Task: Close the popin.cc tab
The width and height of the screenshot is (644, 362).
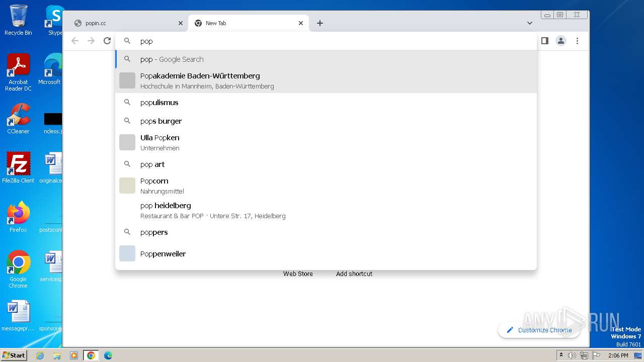Action: click(181, 23)
